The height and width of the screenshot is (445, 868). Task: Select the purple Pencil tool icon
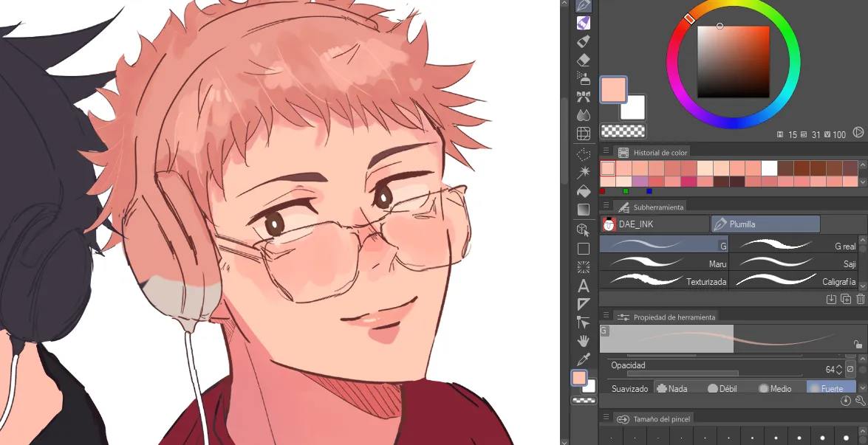coord(583,23)
